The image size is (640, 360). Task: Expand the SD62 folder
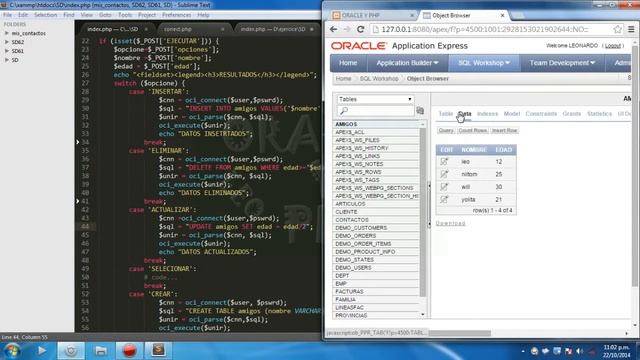coord(7,42)
